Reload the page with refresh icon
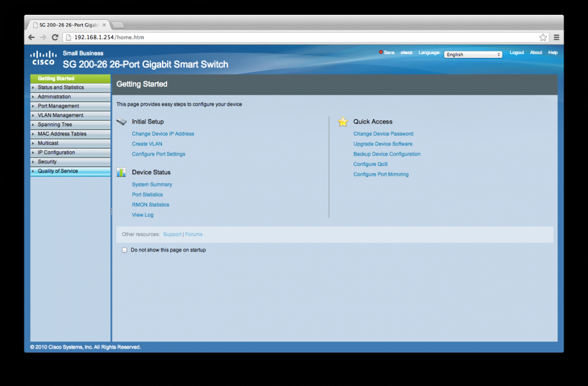Image resolution: width=588 pixels, height=386 pixels. pyautogui.click(x=55, y=37)
